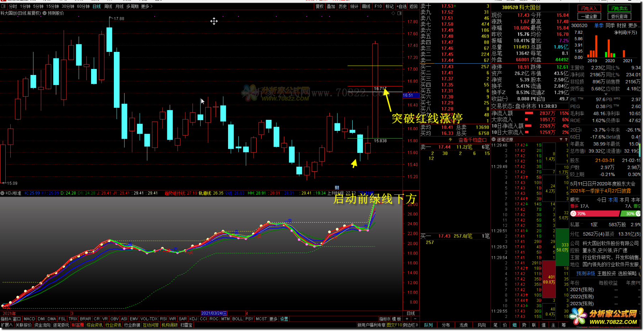
Task: Expand the 扩展 panel at bottom left
Action: point(7,325)
